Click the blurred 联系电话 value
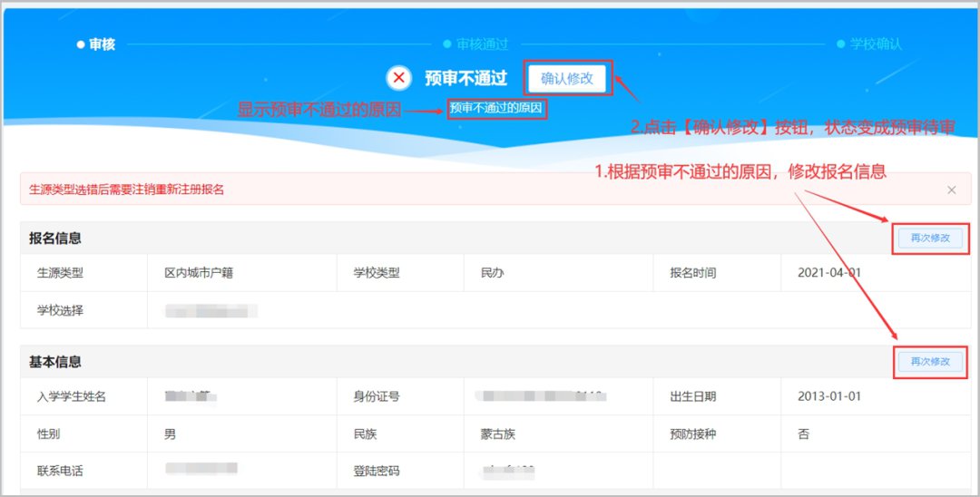The width and height of the screenshot is (980, 497). (x=201, y=470)
